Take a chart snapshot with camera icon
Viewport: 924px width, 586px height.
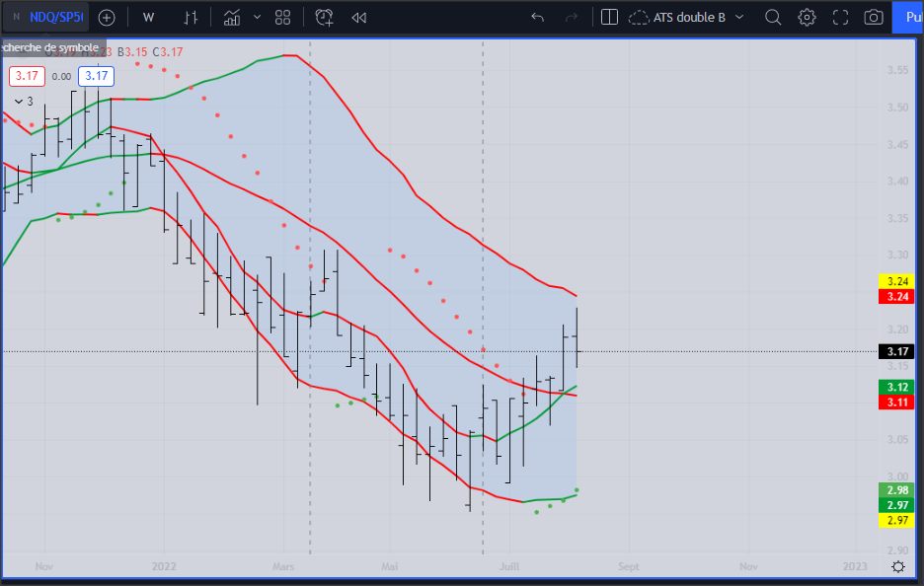(x=874, y=18)
